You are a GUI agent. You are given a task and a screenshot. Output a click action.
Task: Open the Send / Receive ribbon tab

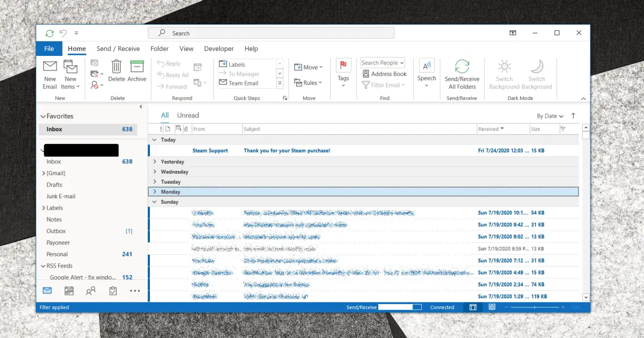click(118, 49)
